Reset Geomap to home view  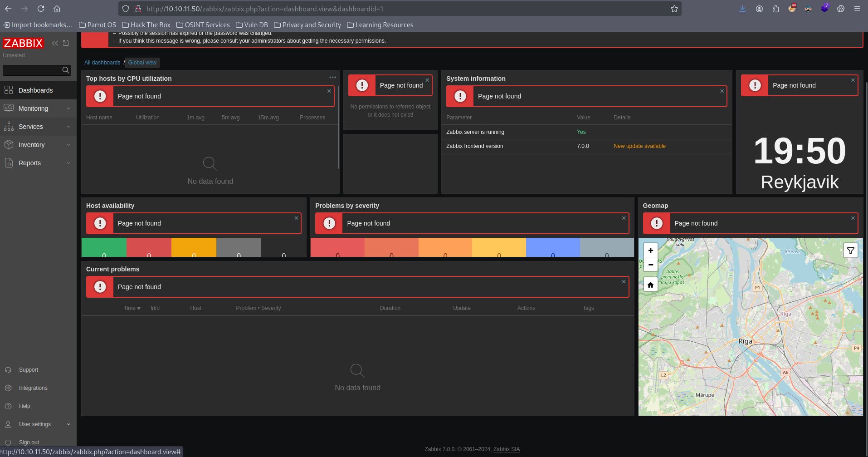point(650,285)
